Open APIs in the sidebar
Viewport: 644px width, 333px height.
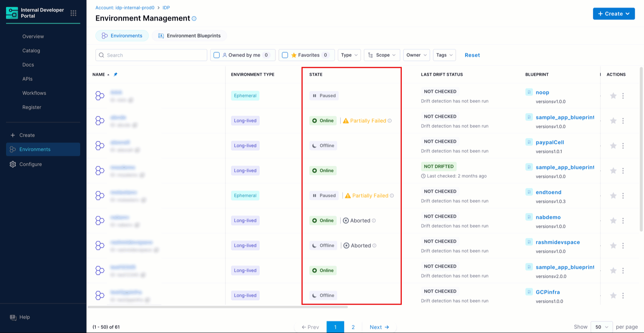28,79
